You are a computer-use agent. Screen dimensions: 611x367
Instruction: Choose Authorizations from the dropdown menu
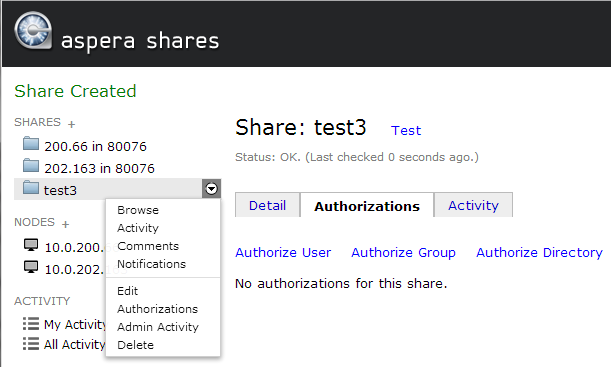(x=157, y=309)
